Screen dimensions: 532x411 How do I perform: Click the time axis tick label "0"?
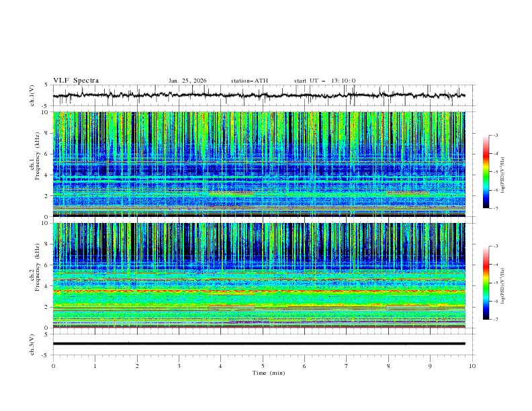click(x=53, y=366)
